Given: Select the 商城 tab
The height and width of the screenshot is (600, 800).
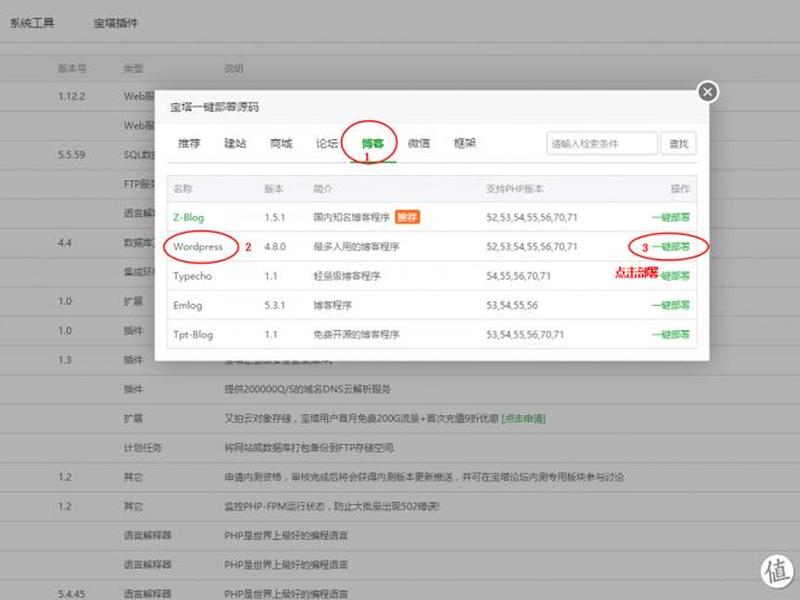Looking at the screenshot, I should pos(281,143).
